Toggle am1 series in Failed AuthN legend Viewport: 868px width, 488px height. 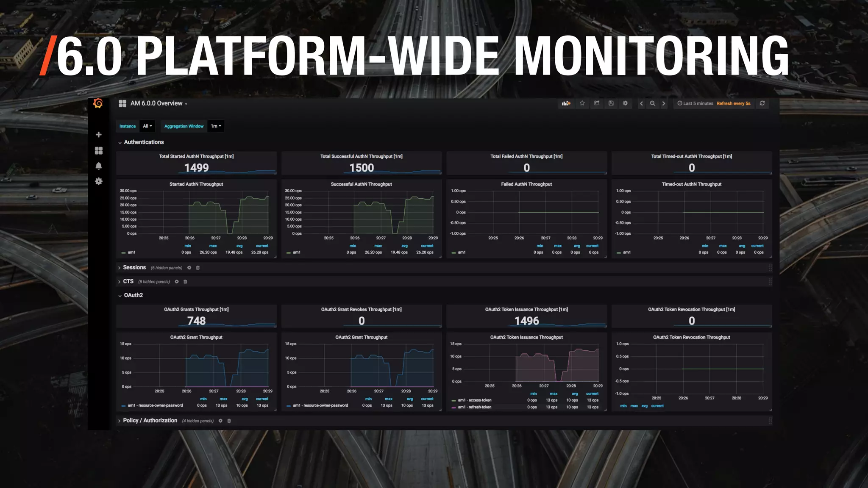pos(462,252)
